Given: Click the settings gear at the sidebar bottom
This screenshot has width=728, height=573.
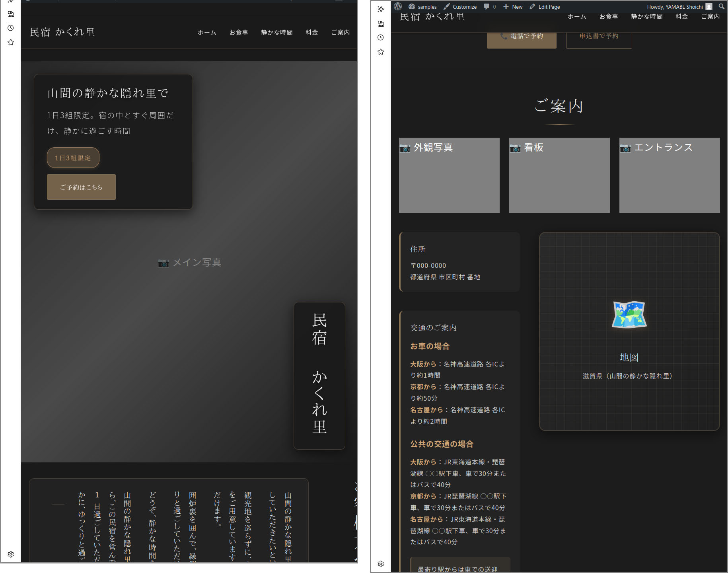Looking at the screenshot, I should [x=381, y=563].
